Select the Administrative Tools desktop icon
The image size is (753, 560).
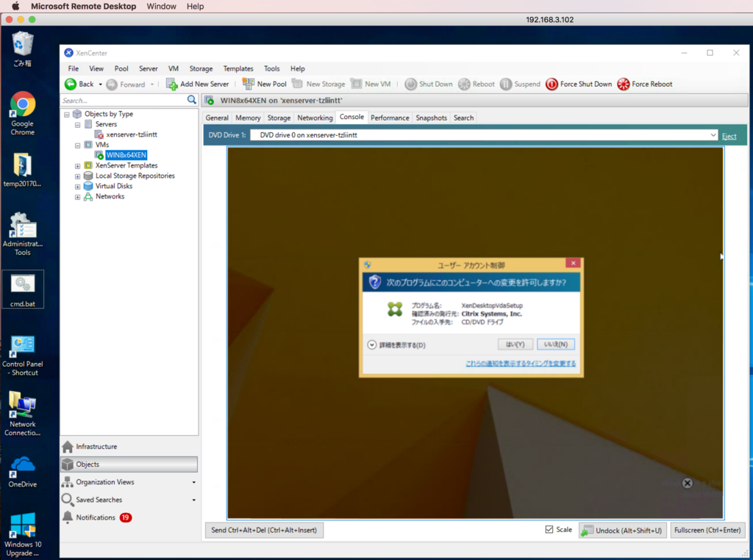click(22, 234)
